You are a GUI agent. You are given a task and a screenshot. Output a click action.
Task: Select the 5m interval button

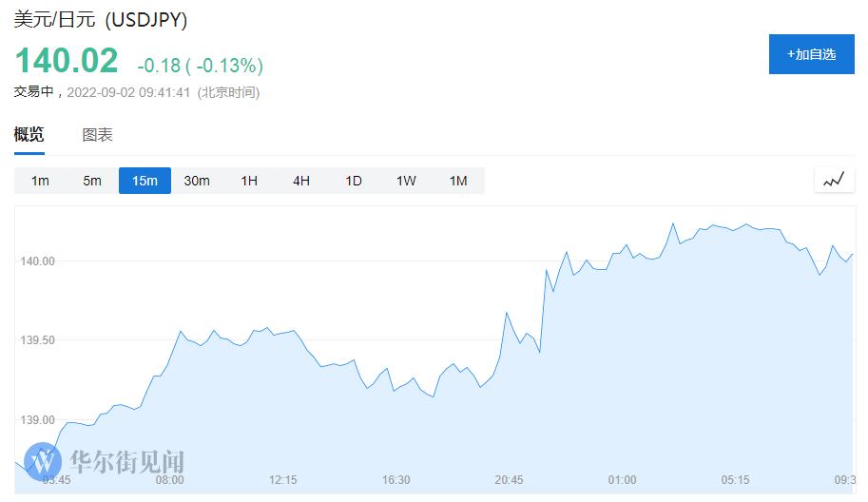92,181
